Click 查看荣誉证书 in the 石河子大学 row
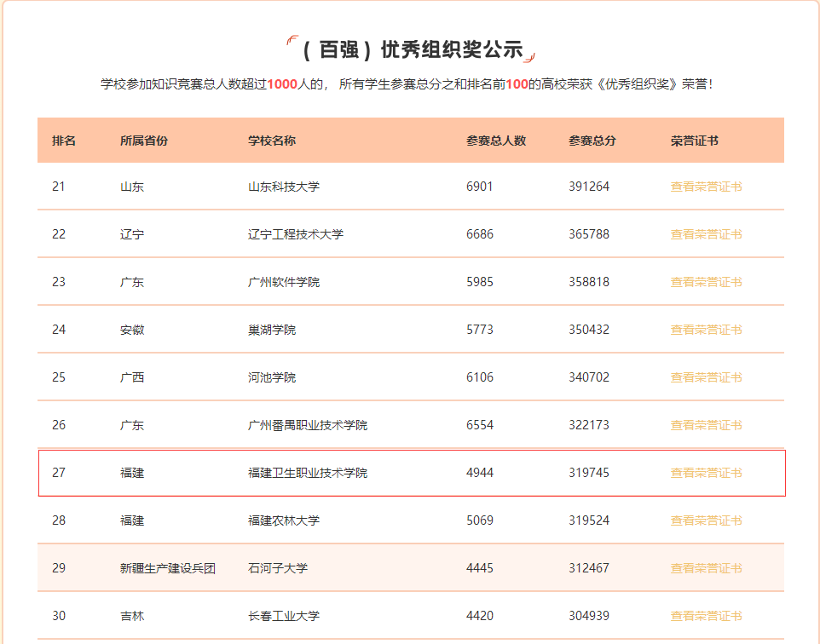 click(x=706, y=568)
